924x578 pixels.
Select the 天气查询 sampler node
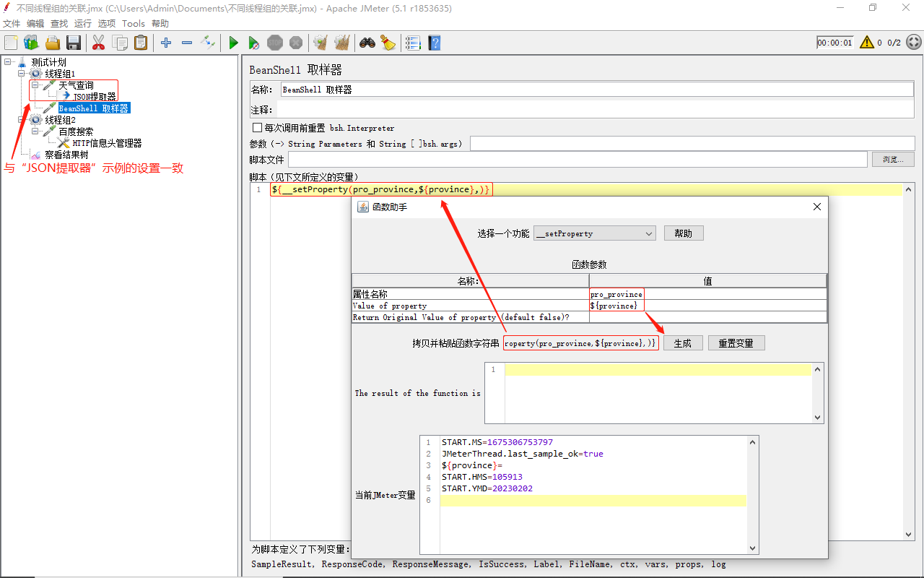coord(76,85)
